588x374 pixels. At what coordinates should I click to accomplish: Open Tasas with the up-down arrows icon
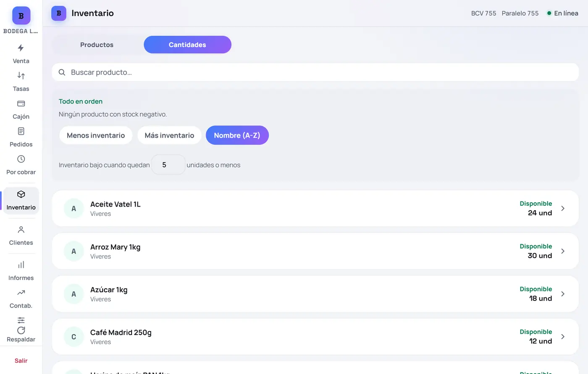(21, 76)
